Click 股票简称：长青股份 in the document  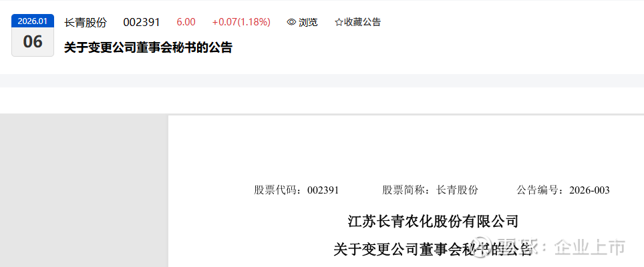click(x=430, y=190)
